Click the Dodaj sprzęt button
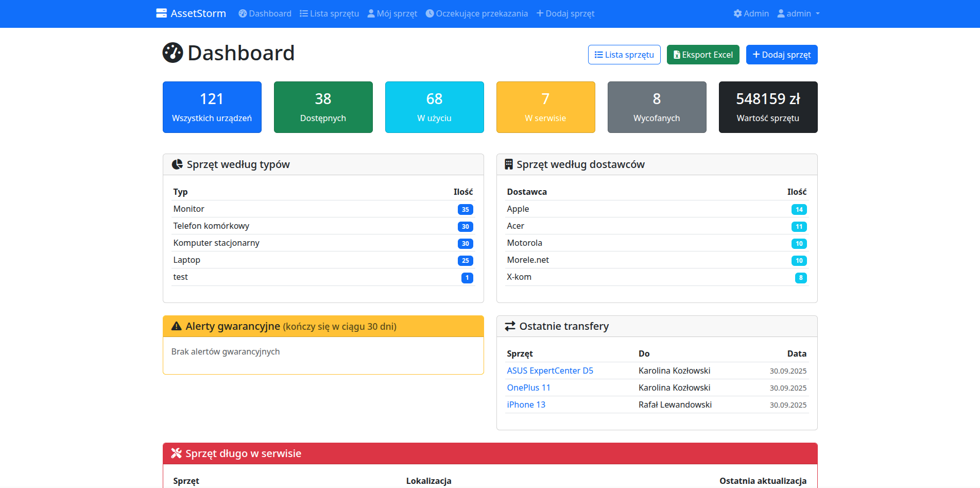Image resolution: width=980 pixels, height=488 pixels. click(x=782, y=54)
